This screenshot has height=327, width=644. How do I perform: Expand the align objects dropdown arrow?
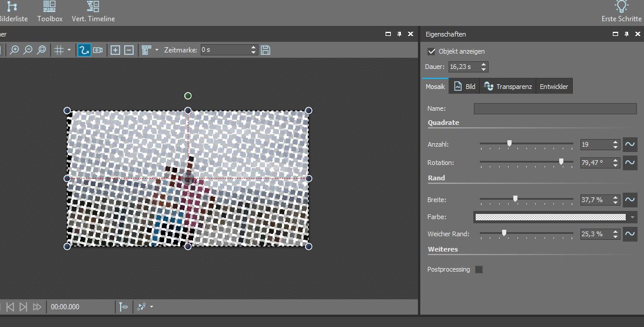(157, 50)
